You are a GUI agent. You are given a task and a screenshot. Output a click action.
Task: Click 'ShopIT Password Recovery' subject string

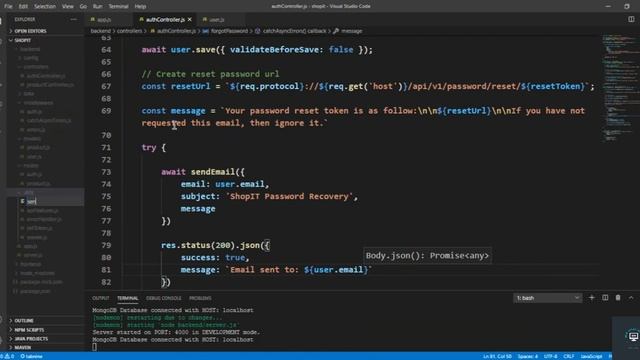coord(289,196)
